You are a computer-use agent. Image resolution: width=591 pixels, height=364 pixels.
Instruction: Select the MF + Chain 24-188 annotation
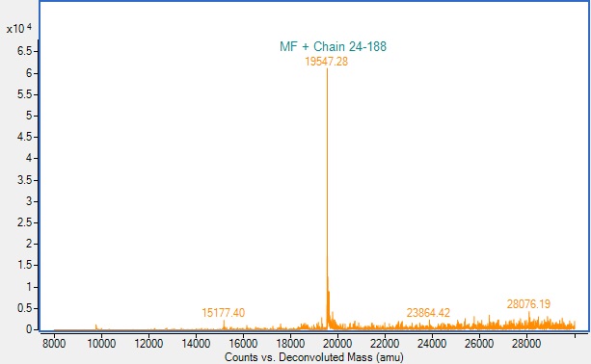point(334,46)
